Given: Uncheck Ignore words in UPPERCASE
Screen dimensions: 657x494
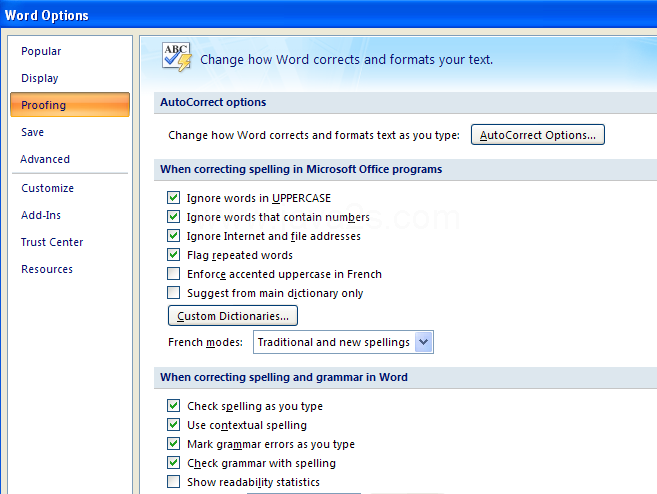Looking at the screenshot, I should [x=173, y=197].
